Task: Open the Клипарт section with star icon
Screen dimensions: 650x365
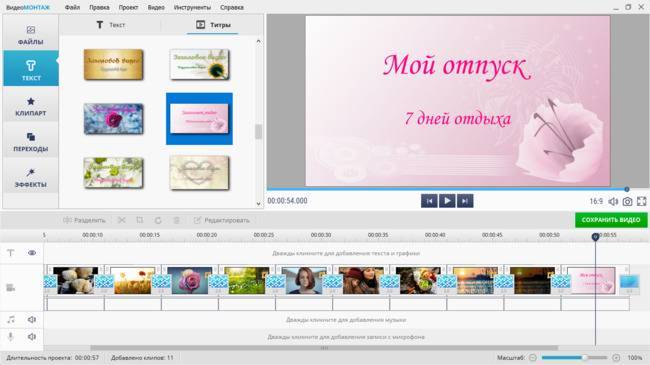Action: click(31, 107)
